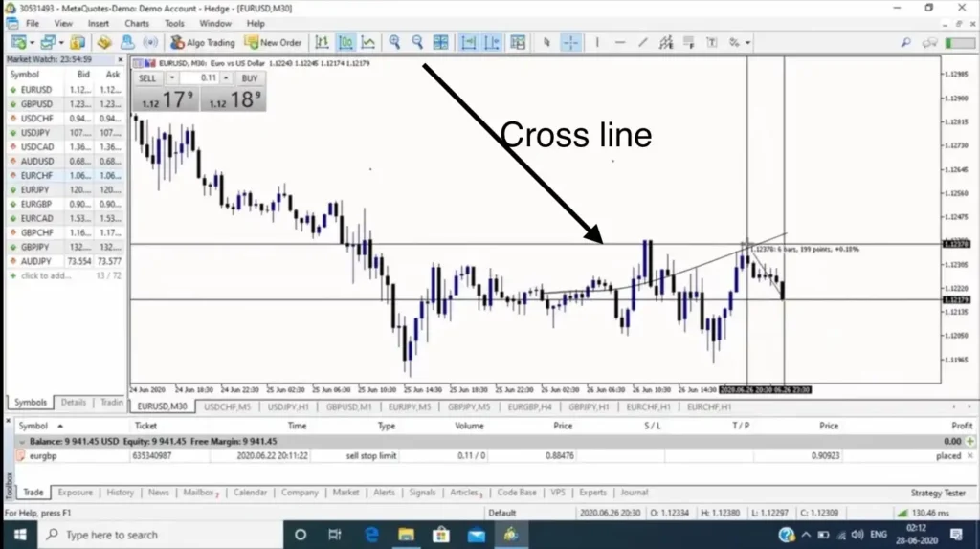This screenshot has width=980, height=549.
Task: Toggle Data Window toolbar icon
Action: pos(103,42)
